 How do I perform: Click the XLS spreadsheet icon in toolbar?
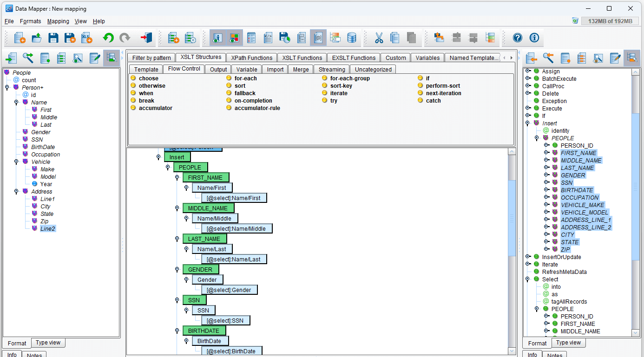click(86, 38)
